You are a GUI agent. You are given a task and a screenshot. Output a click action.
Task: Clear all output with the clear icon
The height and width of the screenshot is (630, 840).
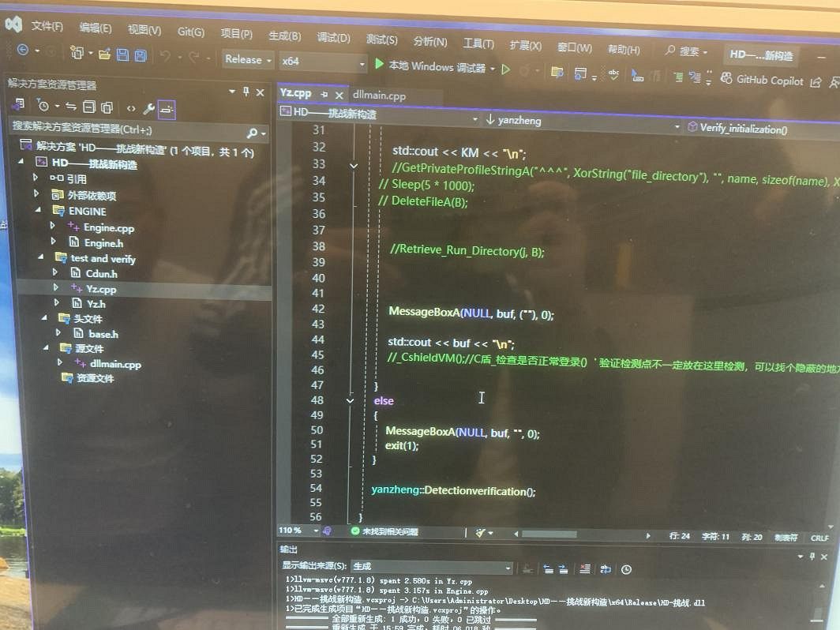click(x=585, y=568)
